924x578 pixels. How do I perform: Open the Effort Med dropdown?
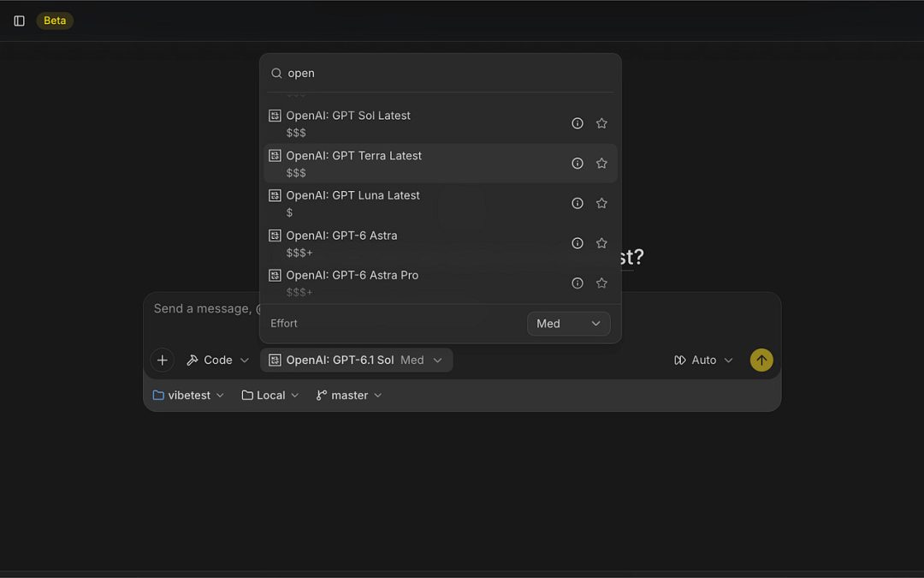569,324
